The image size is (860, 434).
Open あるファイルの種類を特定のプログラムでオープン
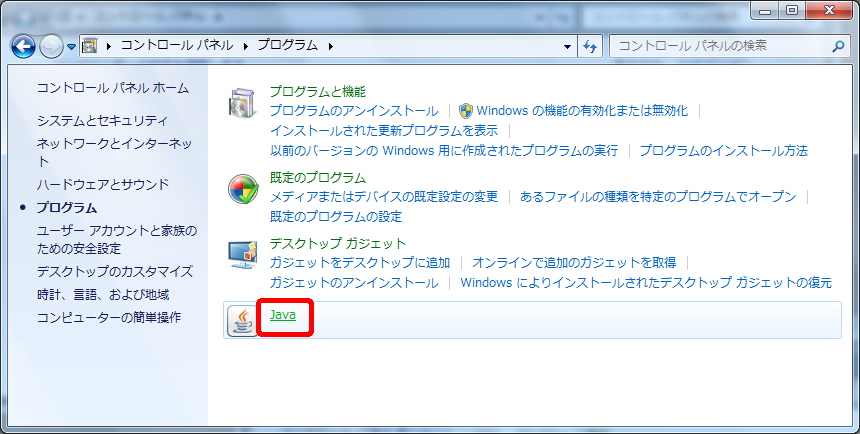(658, 196)
